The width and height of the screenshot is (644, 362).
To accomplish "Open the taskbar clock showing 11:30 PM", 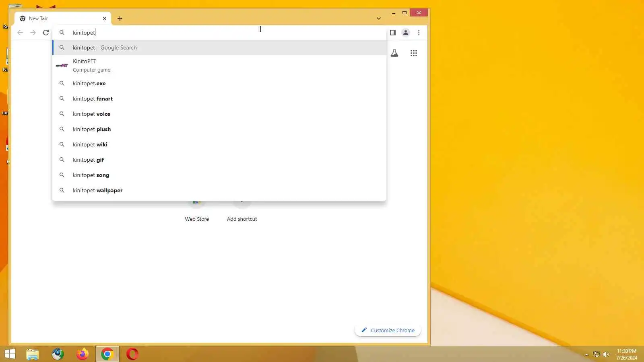I will [627, 354].
